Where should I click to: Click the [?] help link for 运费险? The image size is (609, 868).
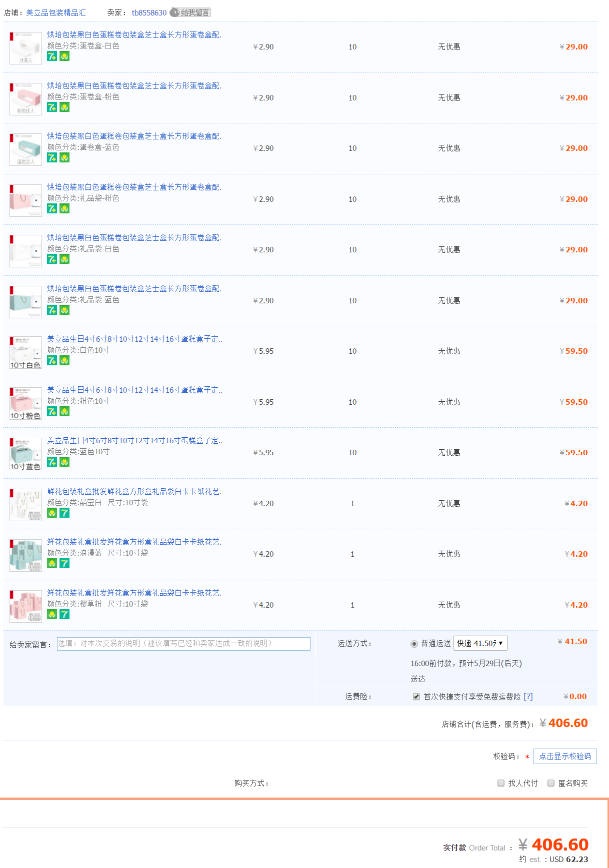[528, 697]
